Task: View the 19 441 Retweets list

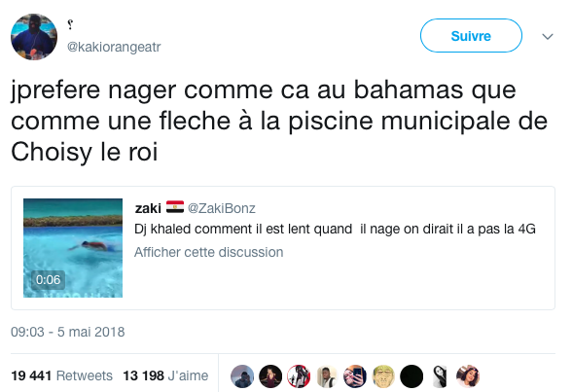Action: [61, 375]
